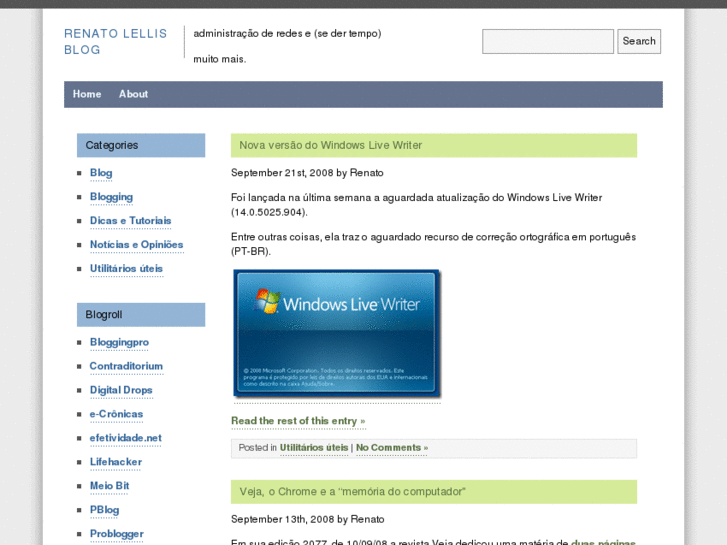Click the Blogroll sidebar heading
Viewport: 727px width, 545px height.
[141, 315]
